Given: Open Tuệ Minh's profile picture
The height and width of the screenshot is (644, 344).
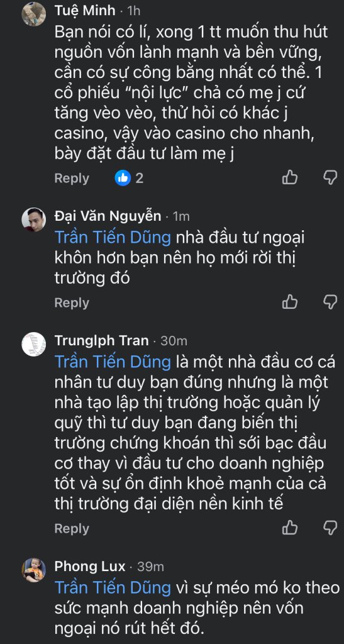Looking at the screenshot, I should 34,14.
